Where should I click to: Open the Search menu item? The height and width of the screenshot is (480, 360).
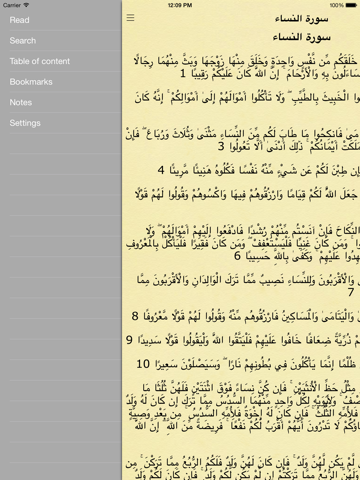point(23,41)
